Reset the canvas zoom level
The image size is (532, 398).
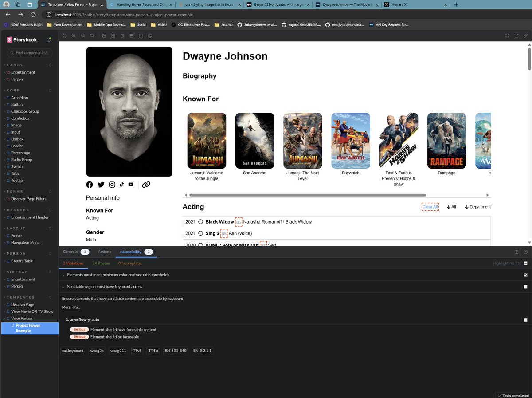pos(92,35)
